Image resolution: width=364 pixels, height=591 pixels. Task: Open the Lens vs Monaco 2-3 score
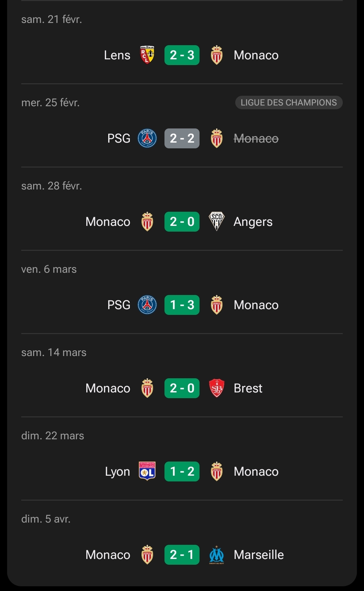click(182, 55)
